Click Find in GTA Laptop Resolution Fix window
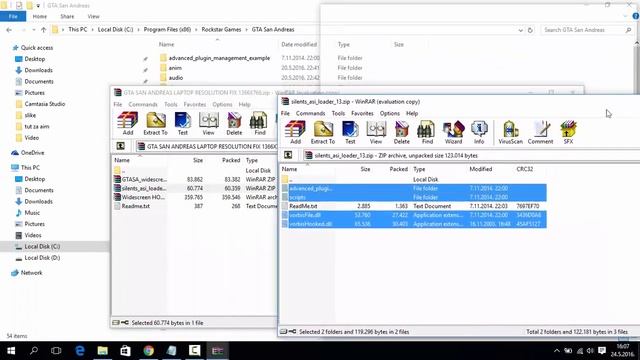 (260, 124)
